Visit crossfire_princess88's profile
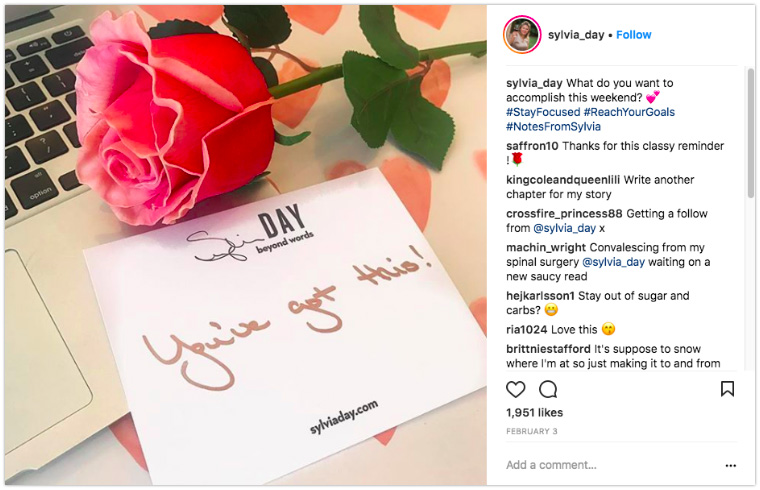This screenshot has width=760, height=490. (564, 214)
